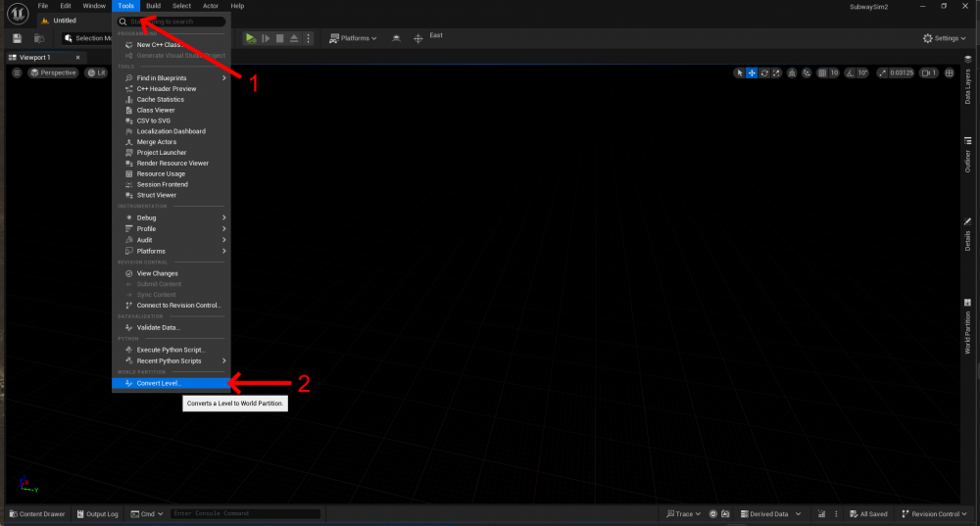
Task: Select the translate (move) tool in viewport
Action: [752, 72]
